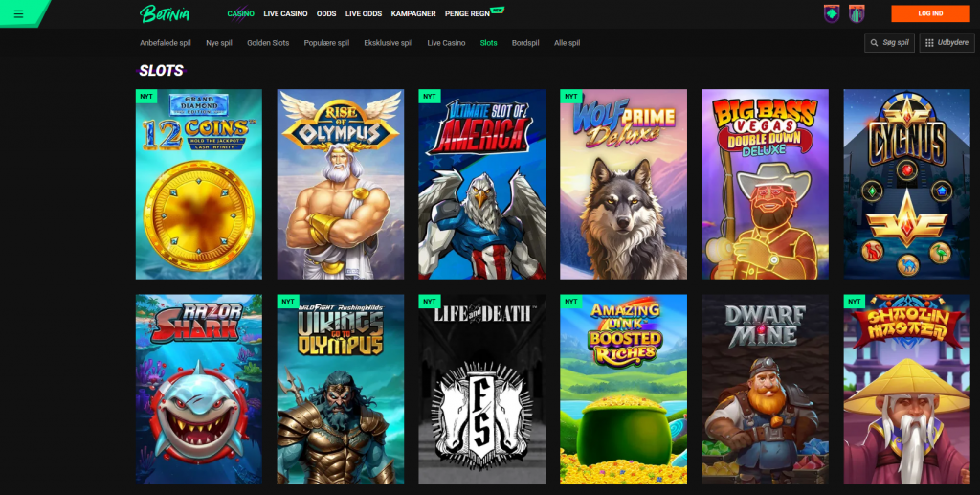Launch Rise of Olympus game
The width and height of the screenshot is (980, 495).
[x=341, y=184]
